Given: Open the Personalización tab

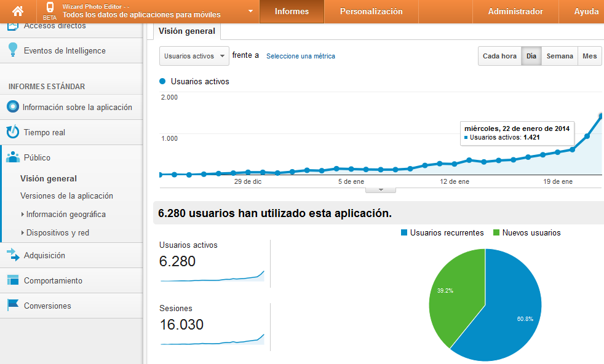Looking at the screenshot, I should (x=371, y=12).
